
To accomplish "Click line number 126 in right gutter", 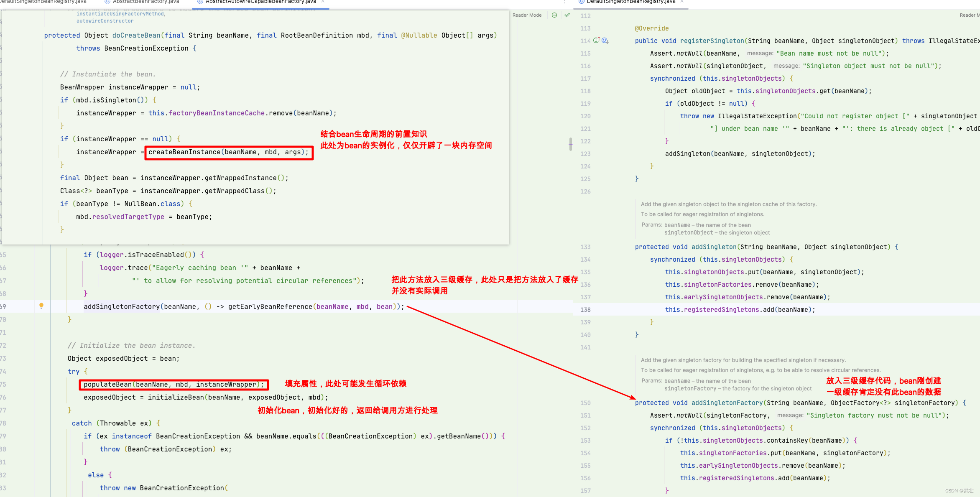I will (585, 191).
